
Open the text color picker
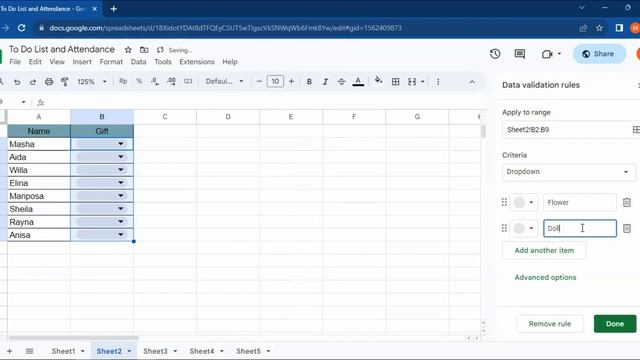click(358, 82)
